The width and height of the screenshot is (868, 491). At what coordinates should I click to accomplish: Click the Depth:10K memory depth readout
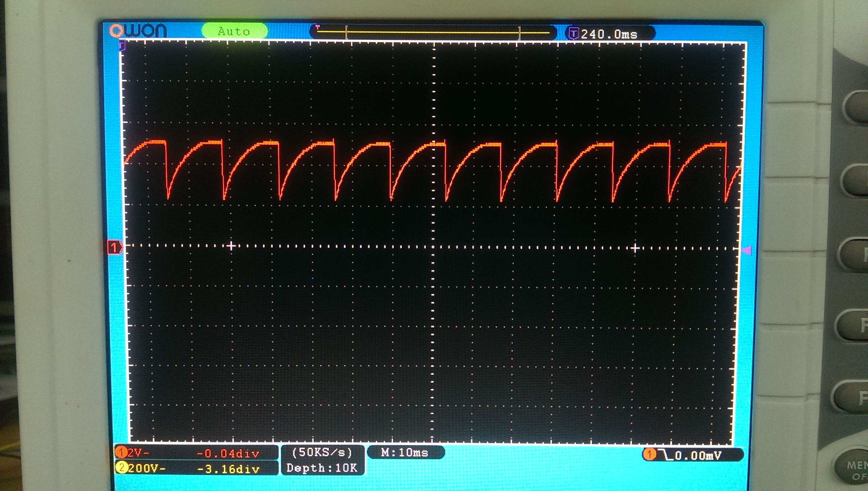(x=322, y=468)
